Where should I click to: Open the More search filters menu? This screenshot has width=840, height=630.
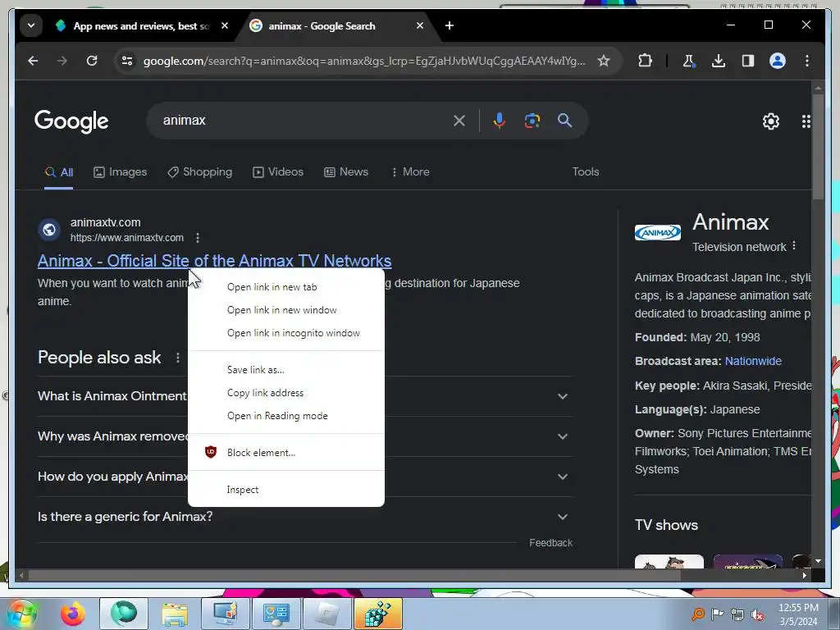(410, 172)
